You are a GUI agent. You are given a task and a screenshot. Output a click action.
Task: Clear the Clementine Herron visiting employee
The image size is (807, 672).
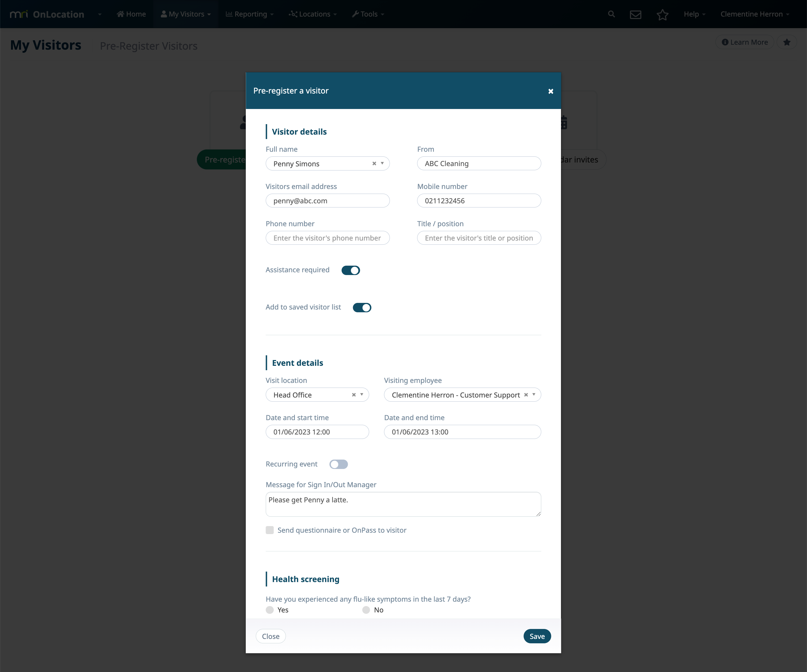tap(526, 395)
